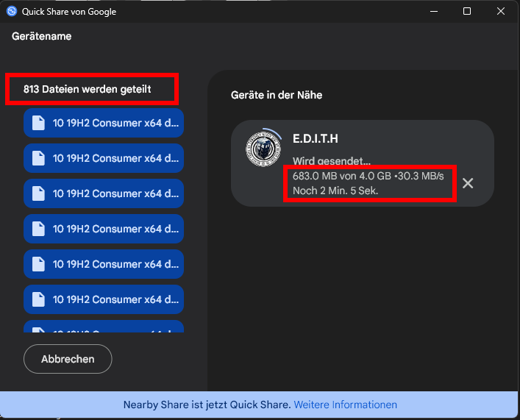Click the Wird gesendet status text
520x420 pixels.
pyautogui.click(x=331, y=161)
